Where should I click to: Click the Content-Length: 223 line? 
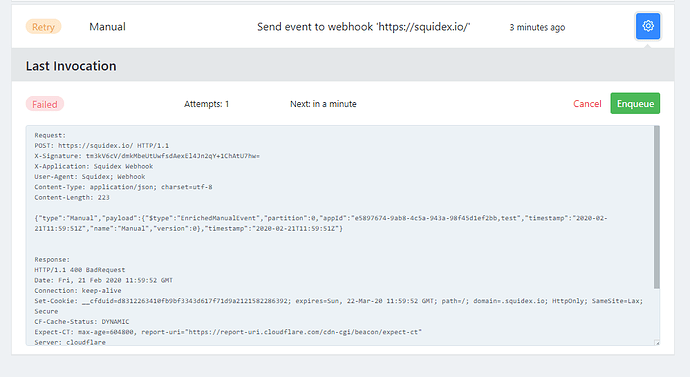[72, 198]
